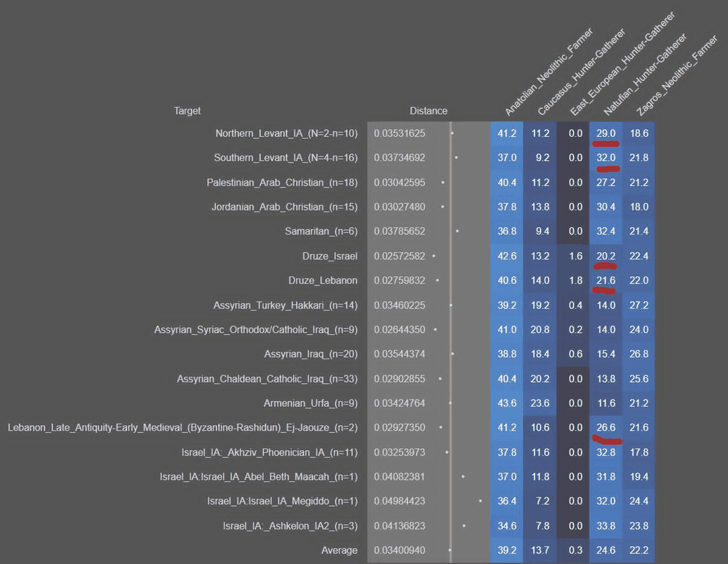Viewport: 728px width, 564px height.
Task: Click Natufian value 33.8 for Ashkelon_IA2
Action: tap(606, 526)
